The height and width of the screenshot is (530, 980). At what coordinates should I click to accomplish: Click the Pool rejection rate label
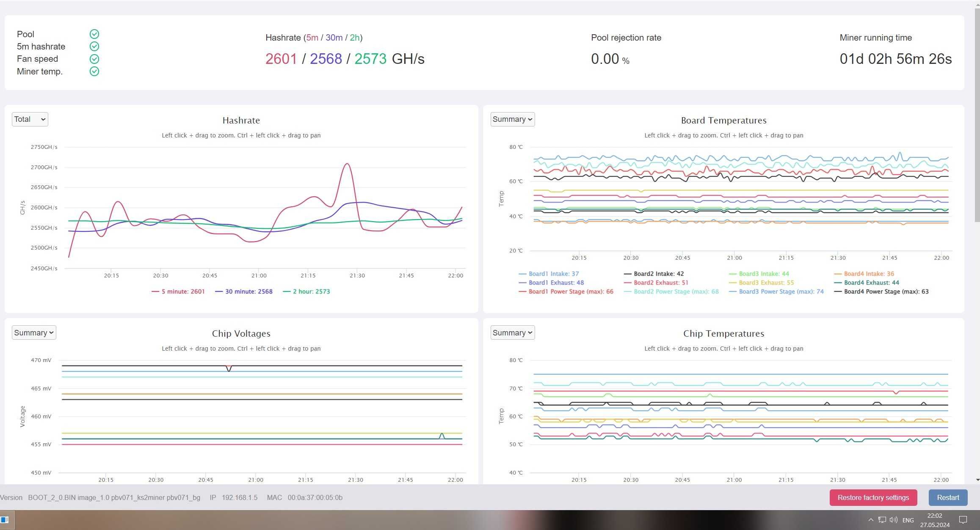click(626, 38)
